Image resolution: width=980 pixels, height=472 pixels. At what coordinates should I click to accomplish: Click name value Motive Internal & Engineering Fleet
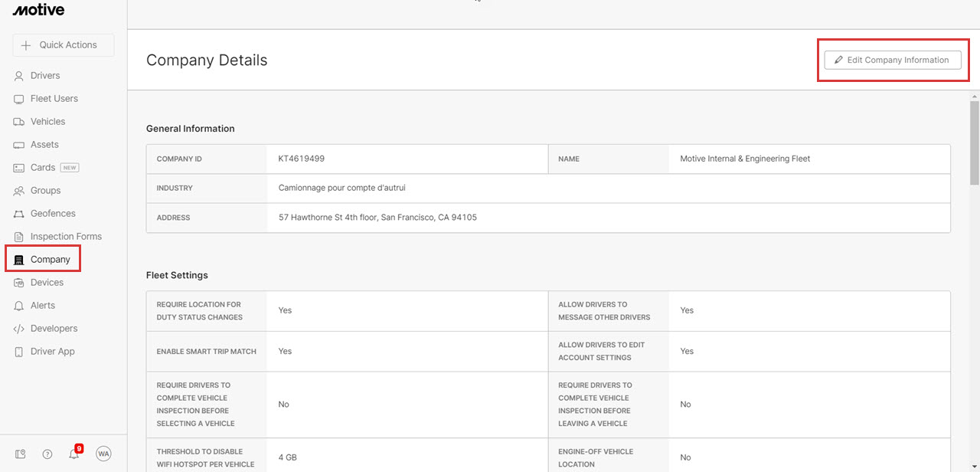745,159
